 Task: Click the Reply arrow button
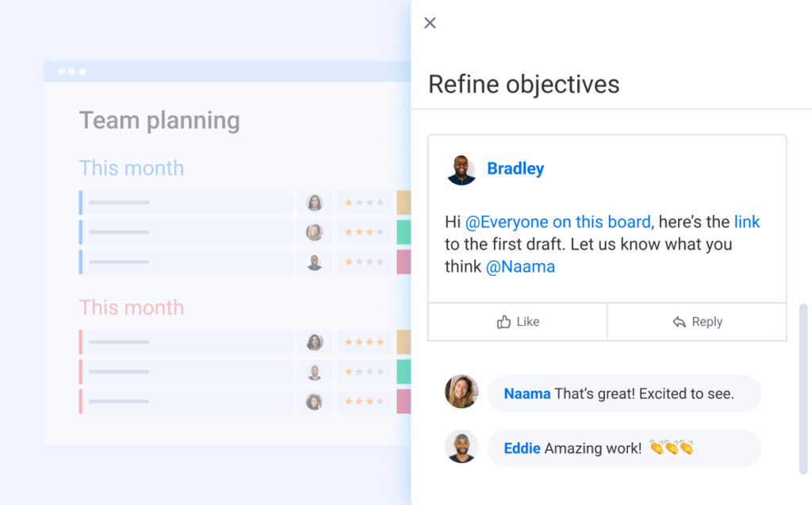pos(697,322)
